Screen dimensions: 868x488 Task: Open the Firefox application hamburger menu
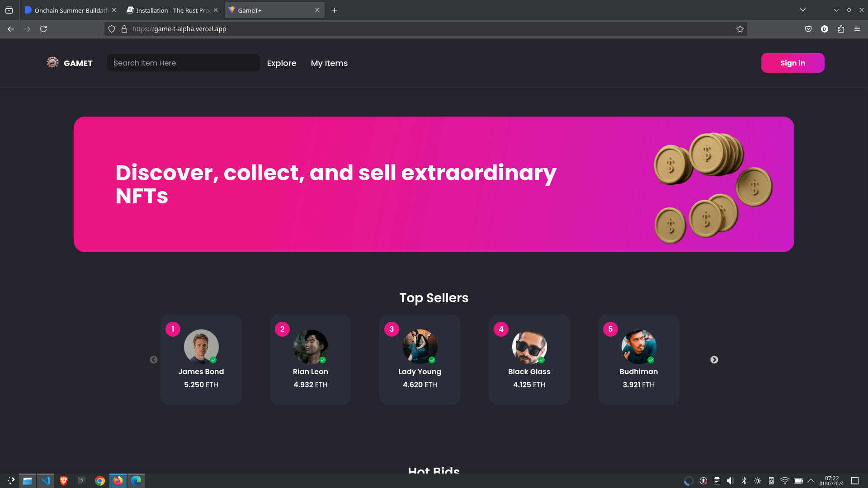(x=857, y=29)
